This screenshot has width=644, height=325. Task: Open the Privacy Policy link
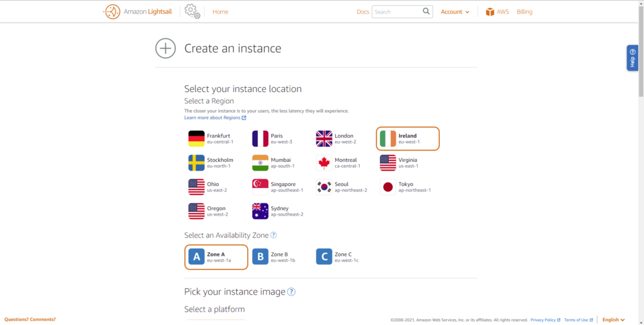tap(545, 320)
